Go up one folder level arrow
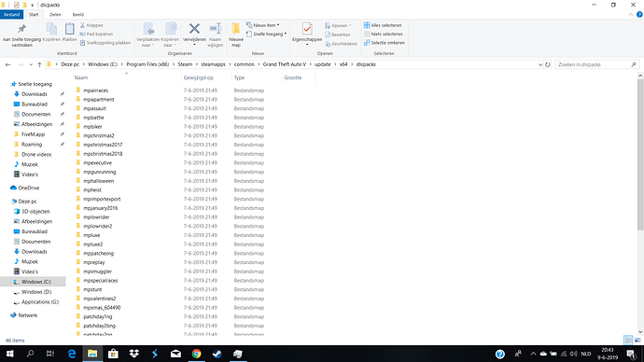Image resolution: width=644 pixels, height=362 pixels. [x=39, y=64]
